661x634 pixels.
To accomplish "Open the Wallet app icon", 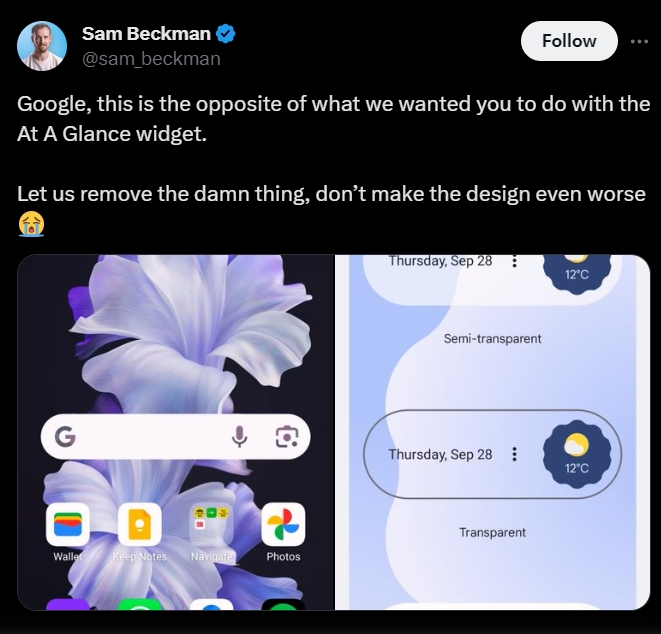I will coord(67,524).
